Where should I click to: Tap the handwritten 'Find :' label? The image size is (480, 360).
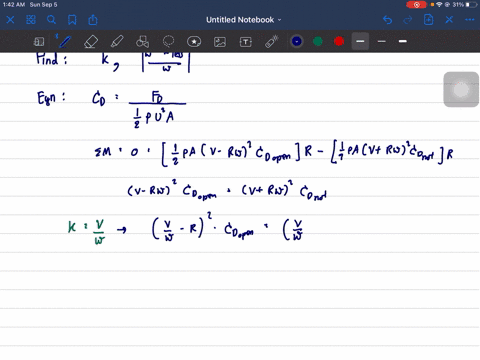click(51, 59)
